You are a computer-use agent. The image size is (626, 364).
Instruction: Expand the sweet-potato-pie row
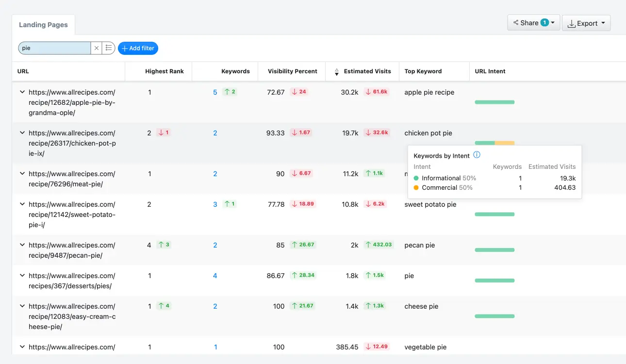pos(22,204)
